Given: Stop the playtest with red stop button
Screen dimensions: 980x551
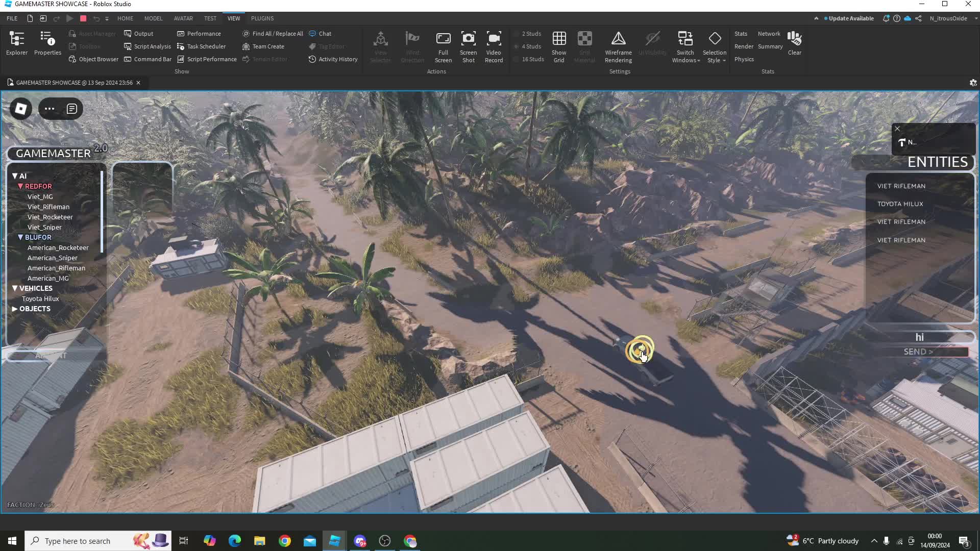Looking at the screenshot, I should tap(83, 18).
